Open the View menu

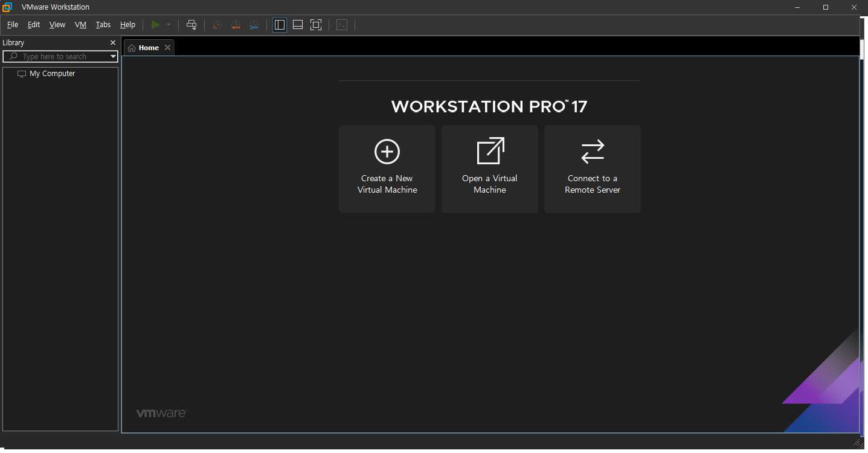pos(57,25)
